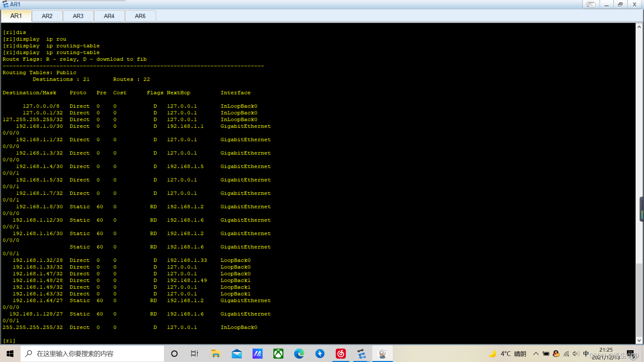Open Microsoft Edge browser icon
The image size is (644, 362).
(299, 354)
